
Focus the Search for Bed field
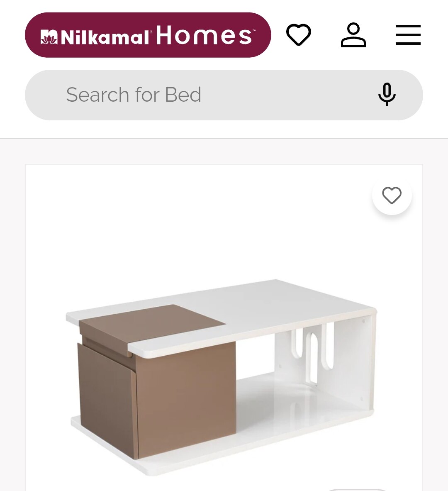pos(224,95)
